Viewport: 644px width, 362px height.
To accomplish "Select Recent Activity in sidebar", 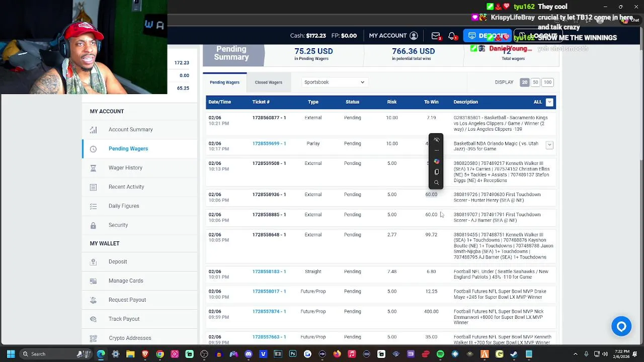I will tap(126, 187).
